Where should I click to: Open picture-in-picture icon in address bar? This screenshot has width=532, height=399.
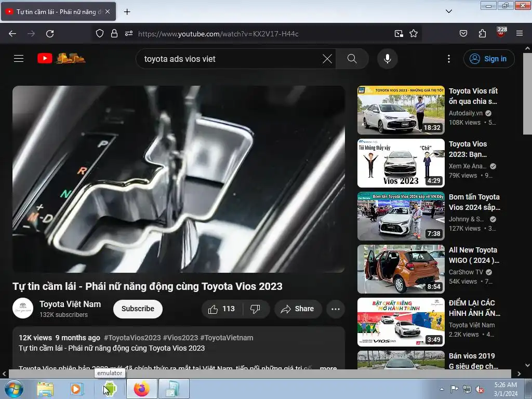point(398,33)
